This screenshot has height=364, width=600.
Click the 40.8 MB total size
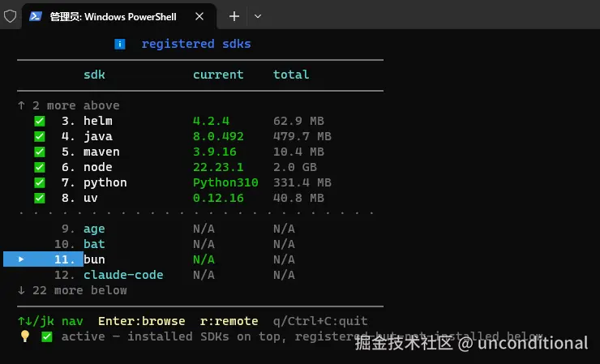[298, 198]
